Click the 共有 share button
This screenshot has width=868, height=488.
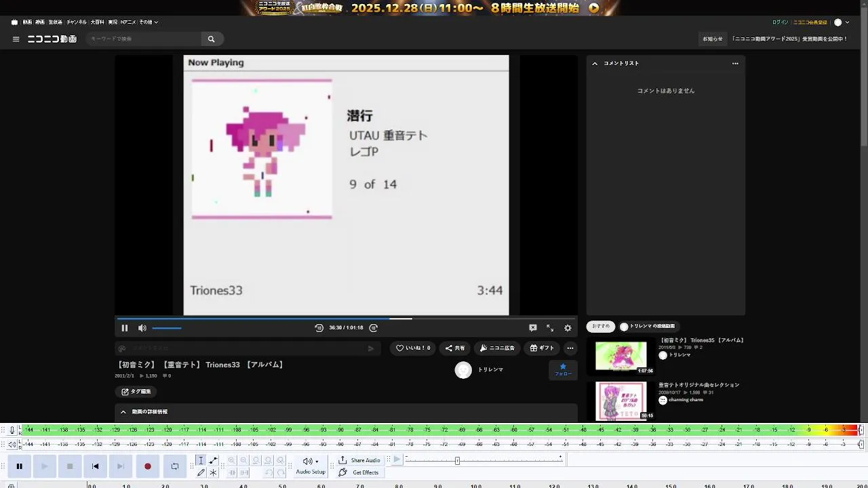[455, 348]
